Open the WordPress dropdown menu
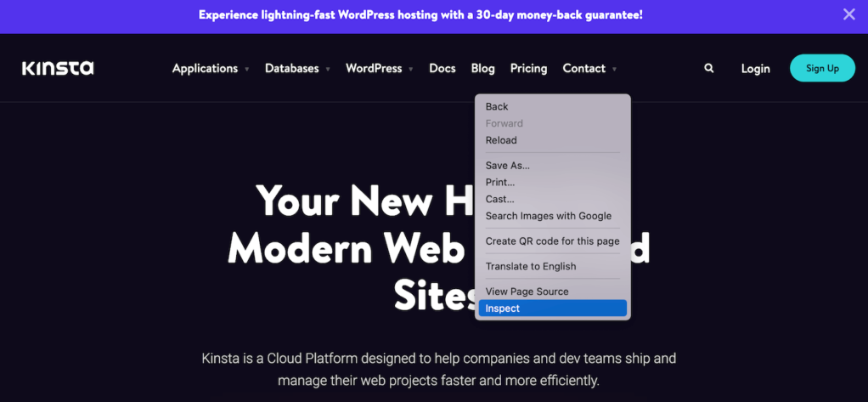The width and height of the screenshot is (868, 402). pyautogui.click(x=379, y=69)
